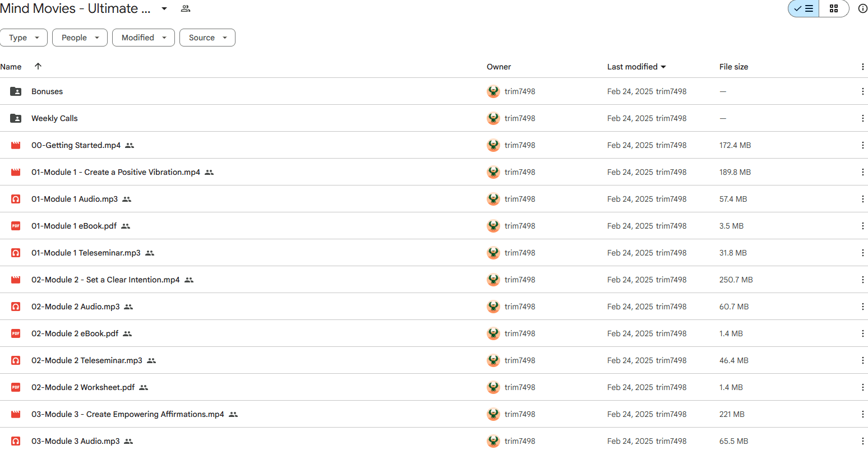The height and width of the screenshot is (450, 868).
Task: Click shared icon next to 02-Module 2 Worksheet.pdf
Action: [x=144, y=387]
